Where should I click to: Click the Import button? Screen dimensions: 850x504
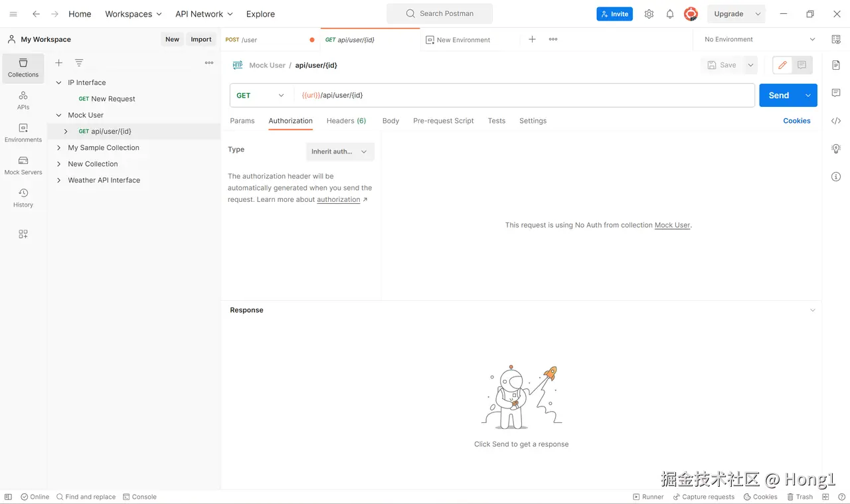tap(201, 39)
